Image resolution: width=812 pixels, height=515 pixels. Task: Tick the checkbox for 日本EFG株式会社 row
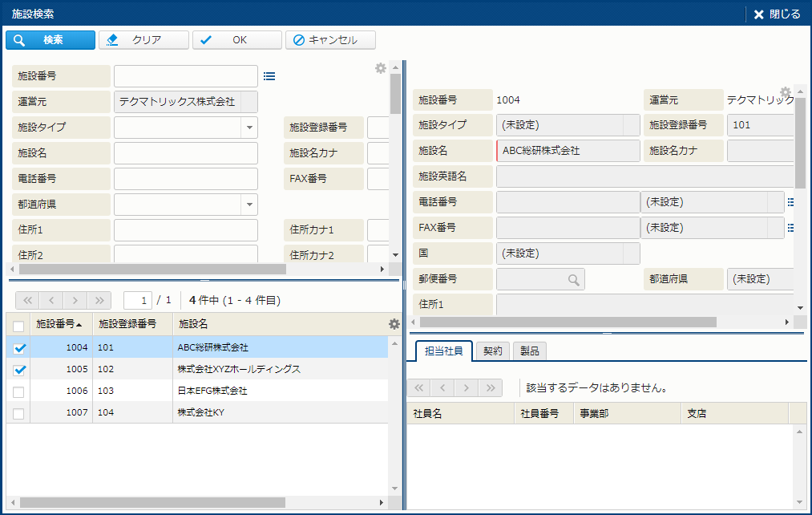coord(19,391)
